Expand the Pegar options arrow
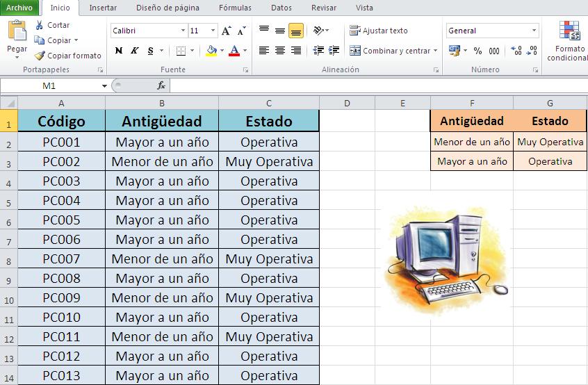The height and width of the screenshot is (385, 588). coord(17,58)
